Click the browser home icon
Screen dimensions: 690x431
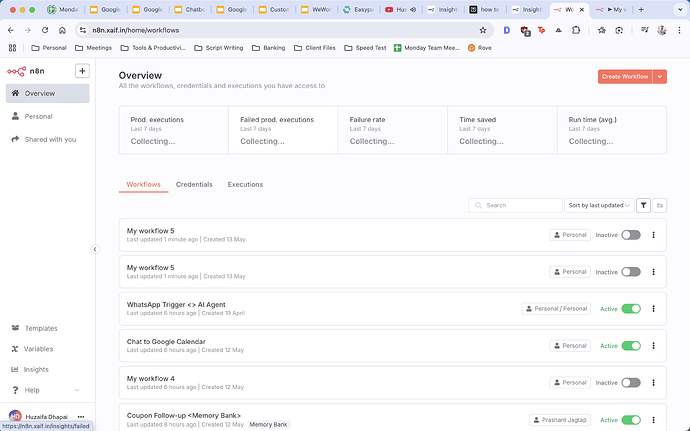point(62,30)
